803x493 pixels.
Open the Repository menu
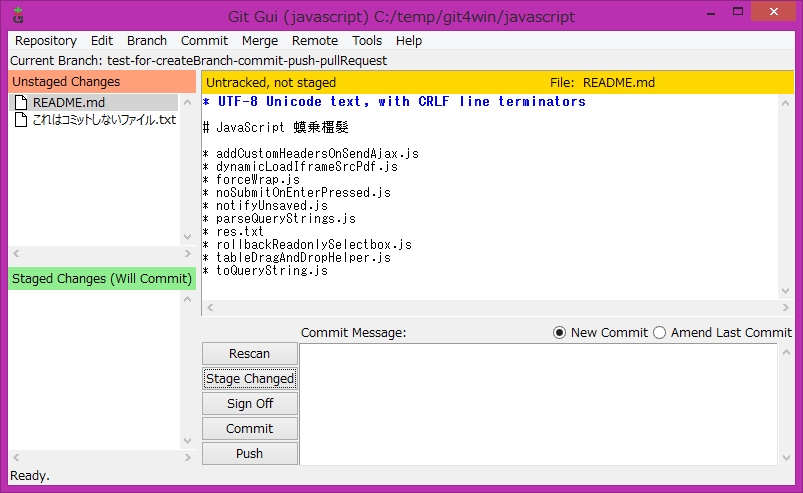coord(46,40)
